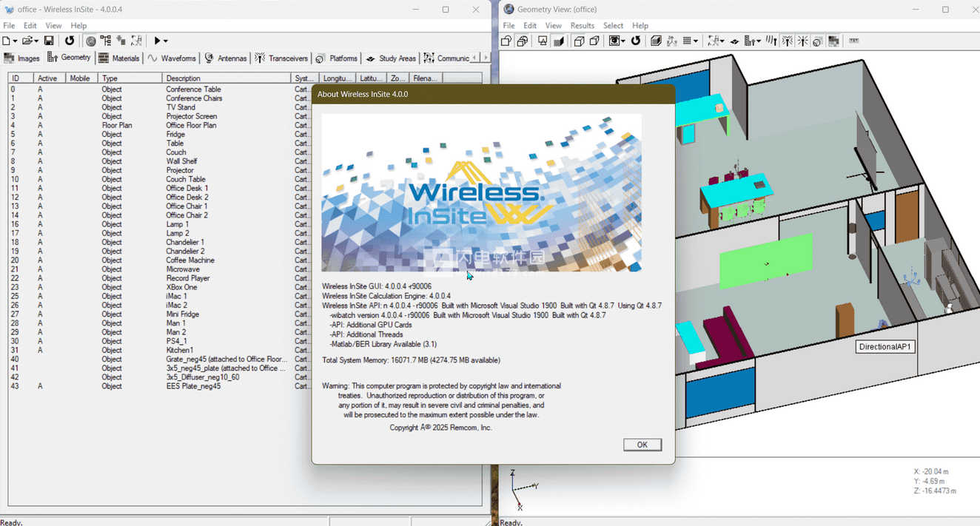Expand grid options dropdown in Geometry toolbar
Image resolution: width=980 pixels, height=526 pixels.
tap(696, 41)
